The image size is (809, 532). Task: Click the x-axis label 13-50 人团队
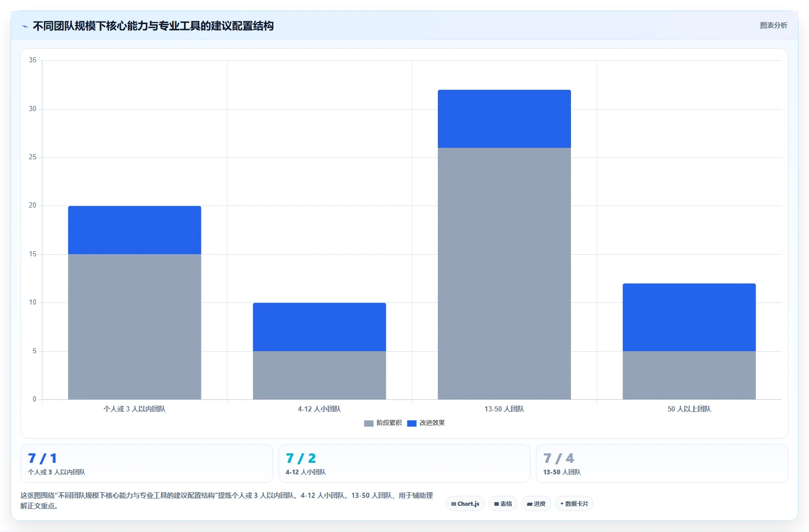[504, 409]
